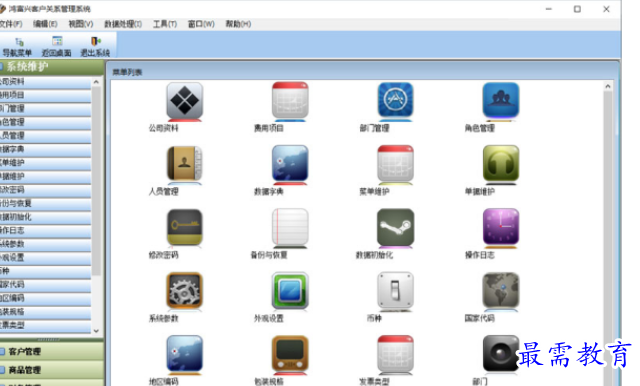Open the 角色管理 icon

click(501, 100)
